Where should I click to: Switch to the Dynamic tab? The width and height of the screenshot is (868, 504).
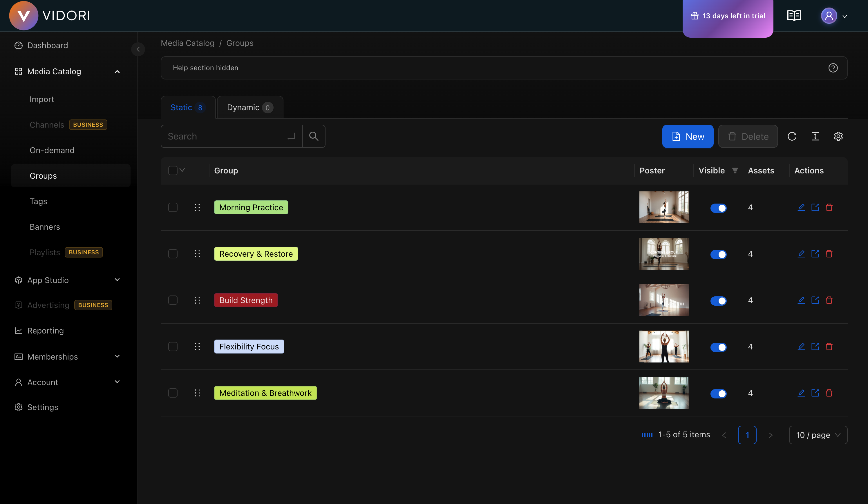click(x=249, y=107)
